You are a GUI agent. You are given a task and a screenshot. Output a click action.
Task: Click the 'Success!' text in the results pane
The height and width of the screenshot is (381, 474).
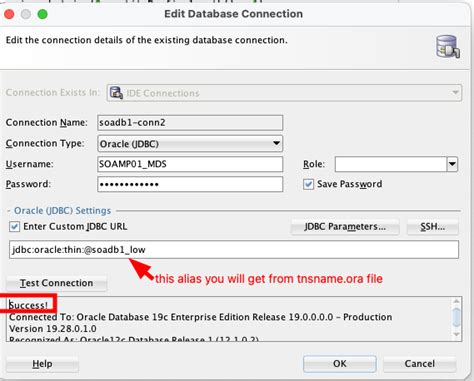(x=28, y=305)
